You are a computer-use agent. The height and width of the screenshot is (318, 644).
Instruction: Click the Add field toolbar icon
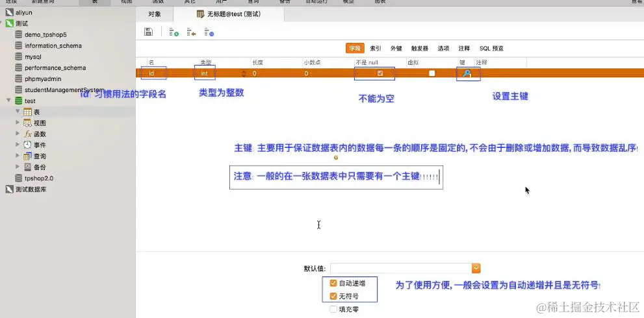[174, 32]
